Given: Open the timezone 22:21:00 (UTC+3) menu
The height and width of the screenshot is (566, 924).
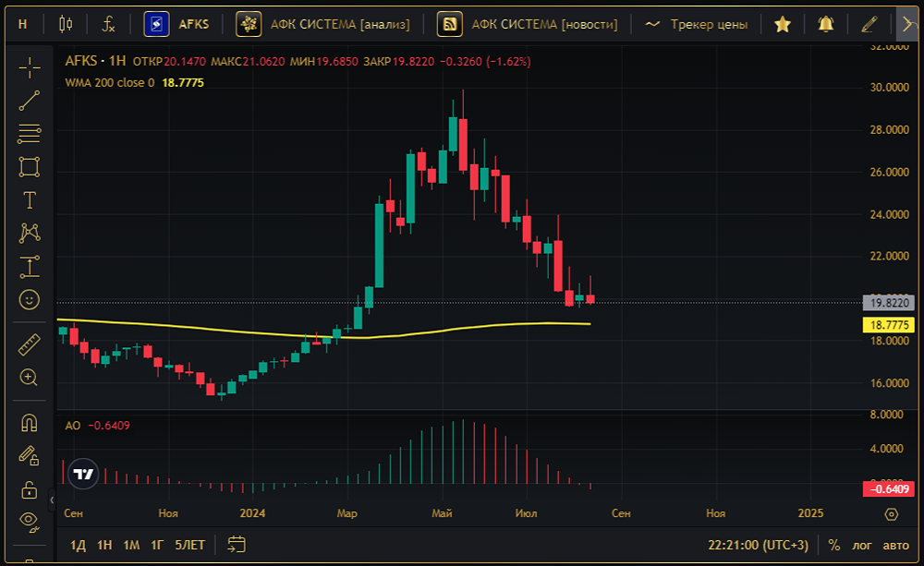Looking at the screenshot, I should click(758, 545).
